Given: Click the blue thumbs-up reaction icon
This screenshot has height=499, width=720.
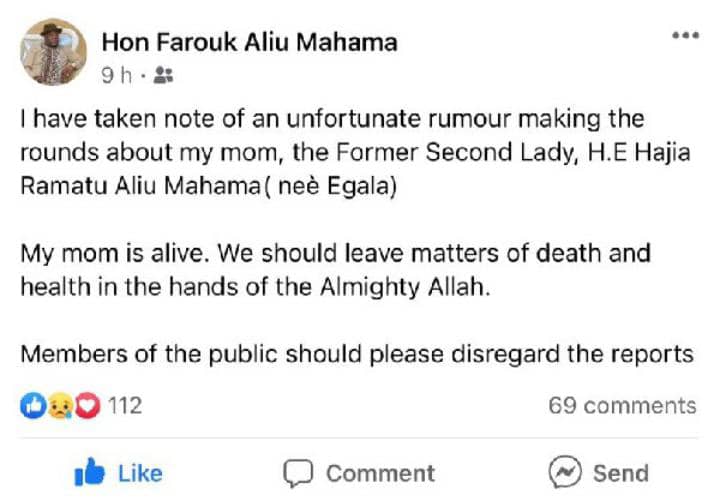Looking at the screenshot, I should tap(33, 405).
